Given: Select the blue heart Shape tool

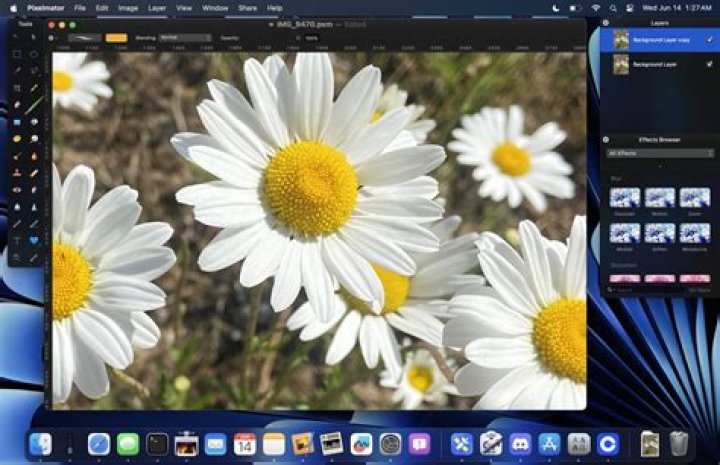Looking at the screenshot, I should pos(34,241).
